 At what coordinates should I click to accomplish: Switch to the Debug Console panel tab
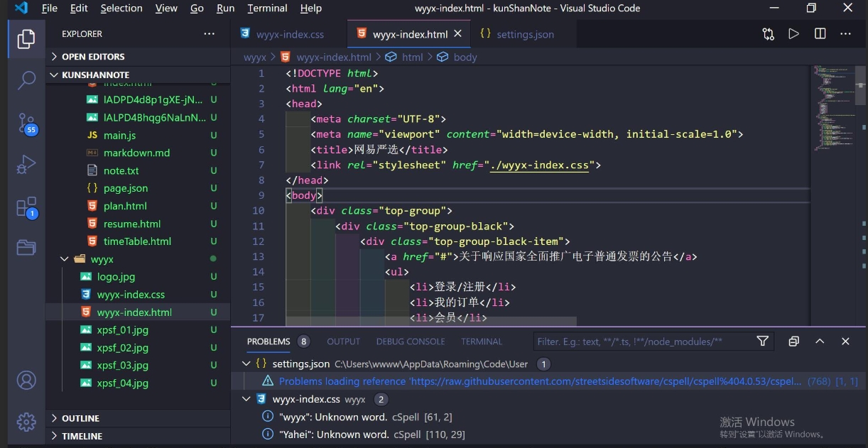(411, 342)
